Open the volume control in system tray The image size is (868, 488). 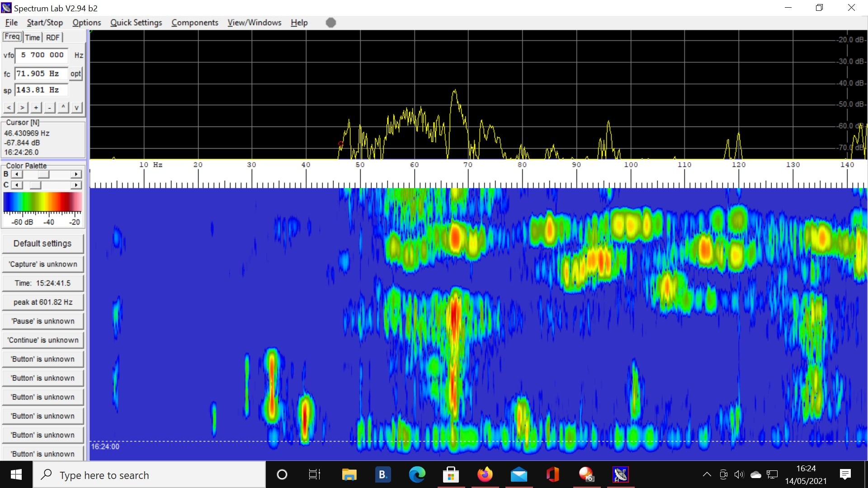[x=739, y=474]
